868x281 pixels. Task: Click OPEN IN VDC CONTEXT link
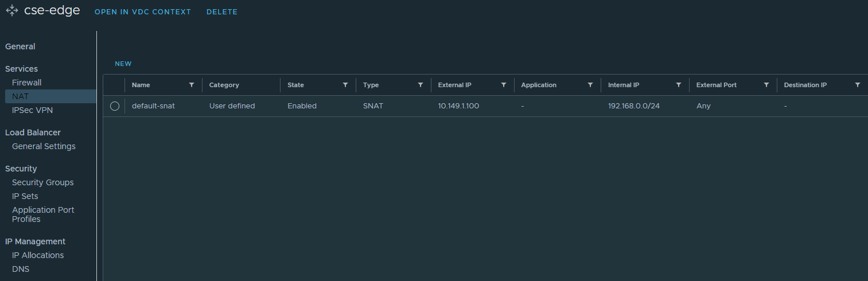click(143, 12)
